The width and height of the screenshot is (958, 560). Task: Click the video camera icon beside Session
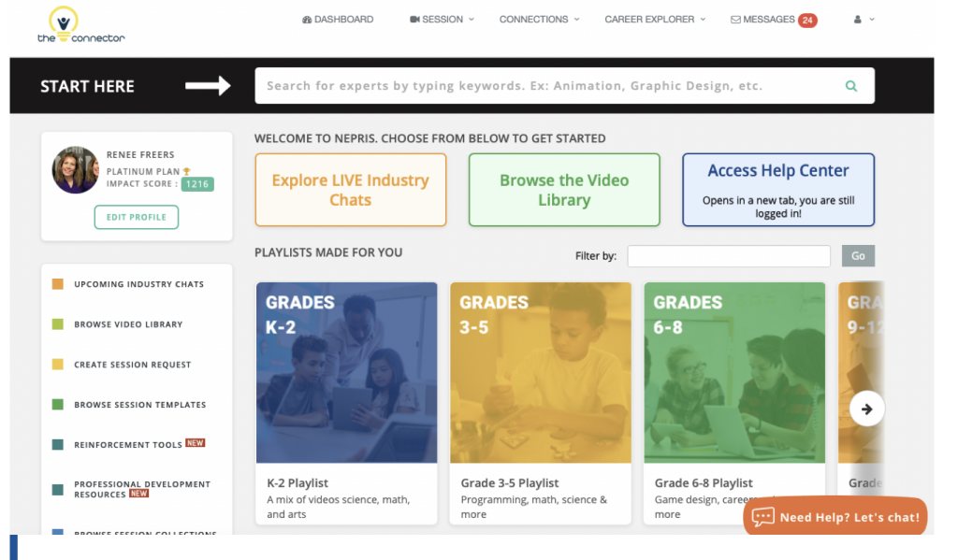(414, 20)
